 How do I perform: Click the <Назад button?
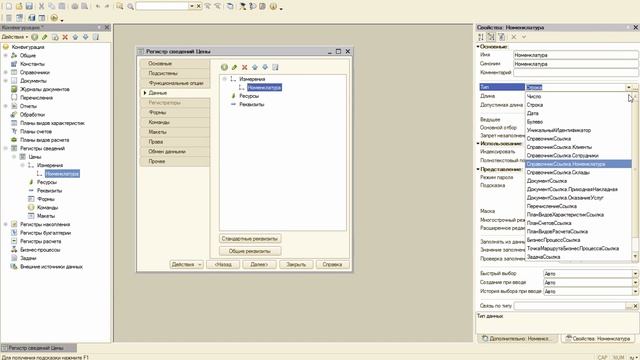(223, 264)
